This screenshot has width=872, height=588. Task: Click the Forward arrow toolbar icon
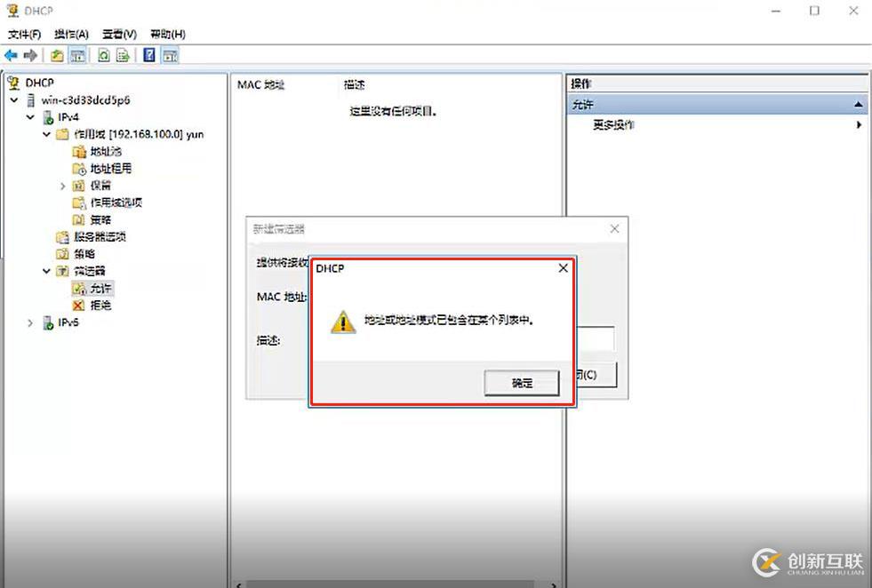point(30,56)
